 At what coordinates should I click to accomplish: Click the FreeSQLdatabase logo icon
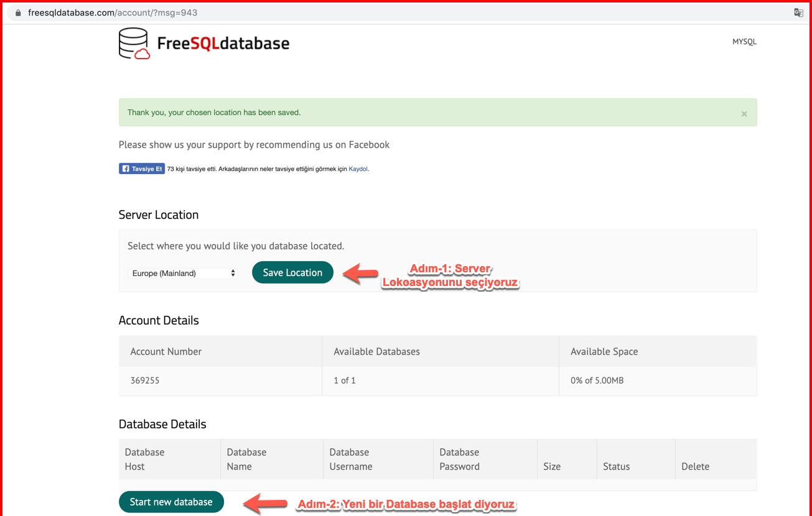click(x=134, y=43)
